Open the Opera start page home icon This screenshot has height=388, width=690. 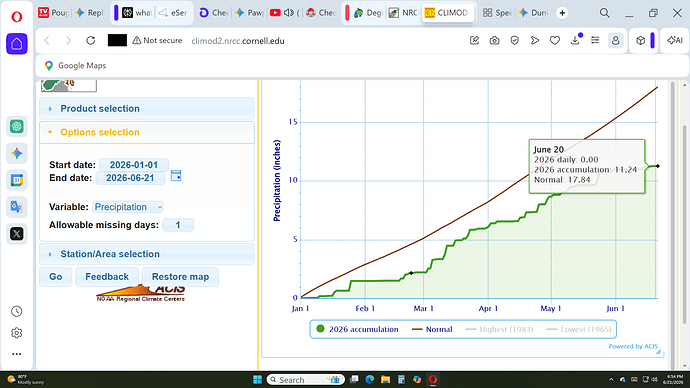click(x=17, y=44)
